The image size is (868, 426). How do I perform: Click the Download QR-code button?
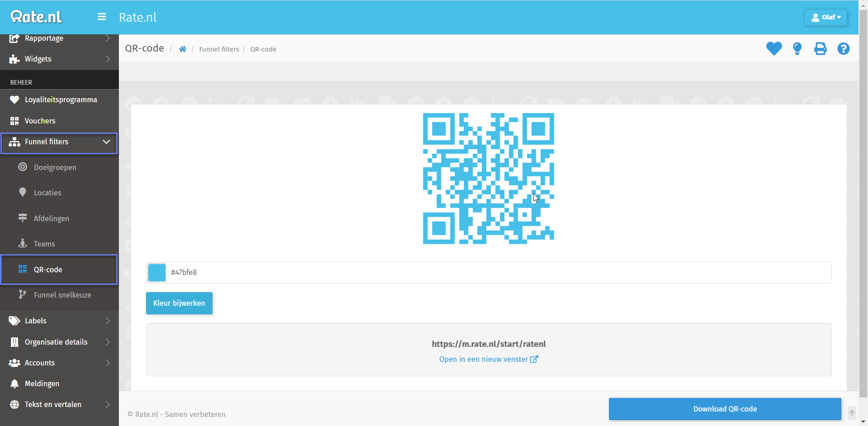click(x=725, y=409)
